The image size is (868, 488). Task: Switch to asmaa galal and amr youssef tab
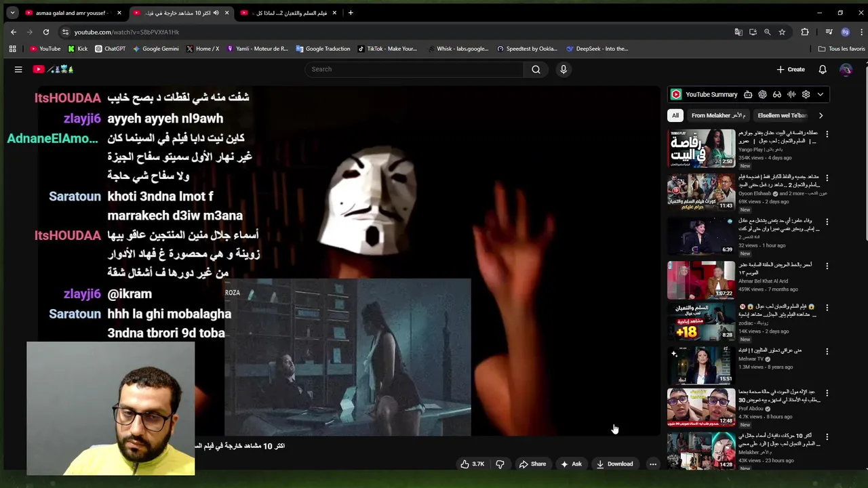click(73, 13)
